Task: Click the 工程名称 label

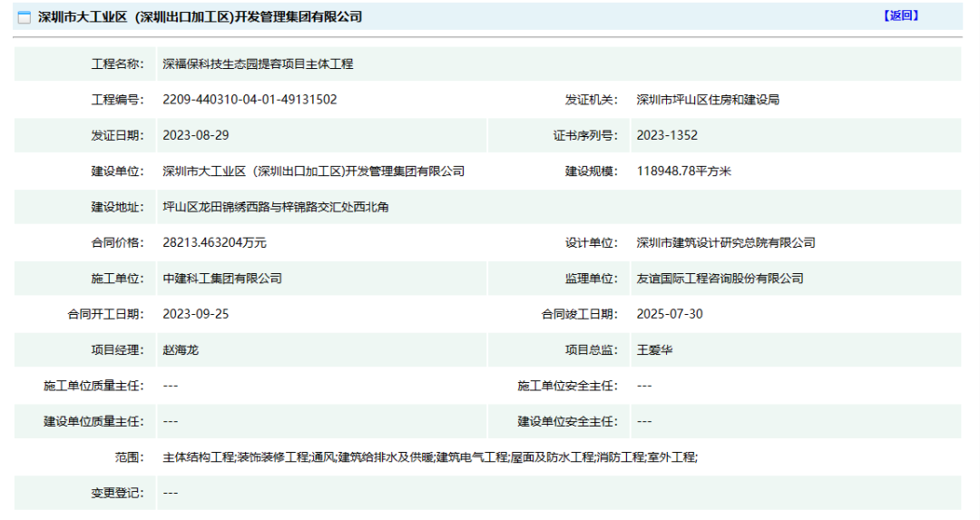Action: pos(117,64)
